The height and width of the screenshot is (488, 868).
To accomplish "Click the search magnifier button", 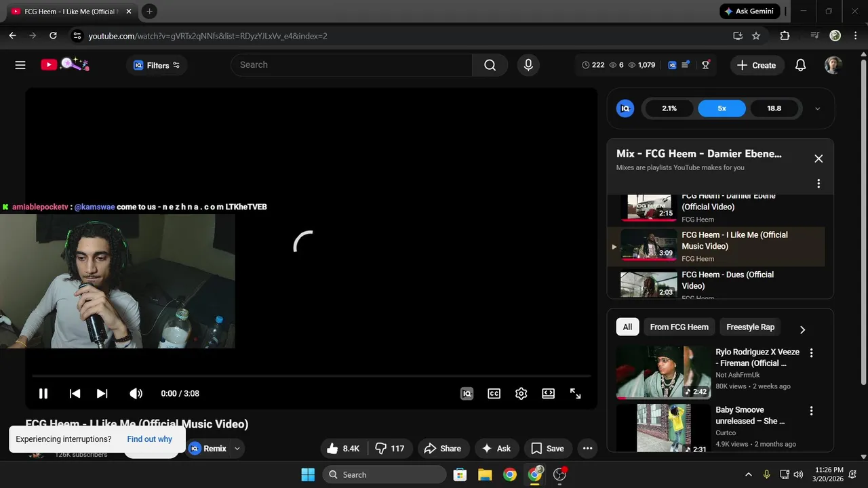I will click(x=490, y=65).
